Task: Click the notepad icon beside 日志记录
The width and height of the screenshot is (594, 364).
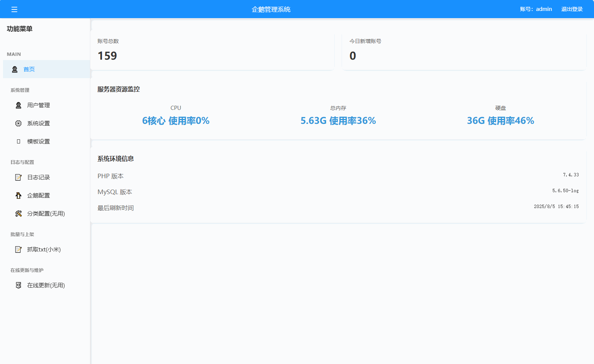Action: pyautogui.click(x=19, y=177)
